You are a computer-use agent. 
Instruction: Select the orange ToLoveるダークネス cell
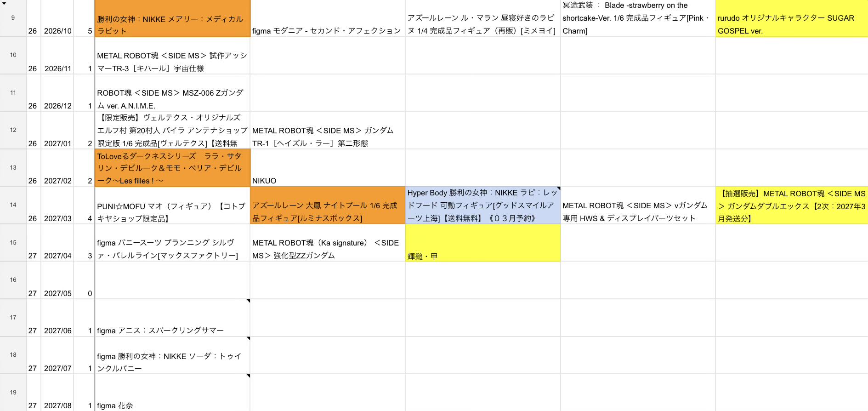pyautogui.click(x=172, y=168)
